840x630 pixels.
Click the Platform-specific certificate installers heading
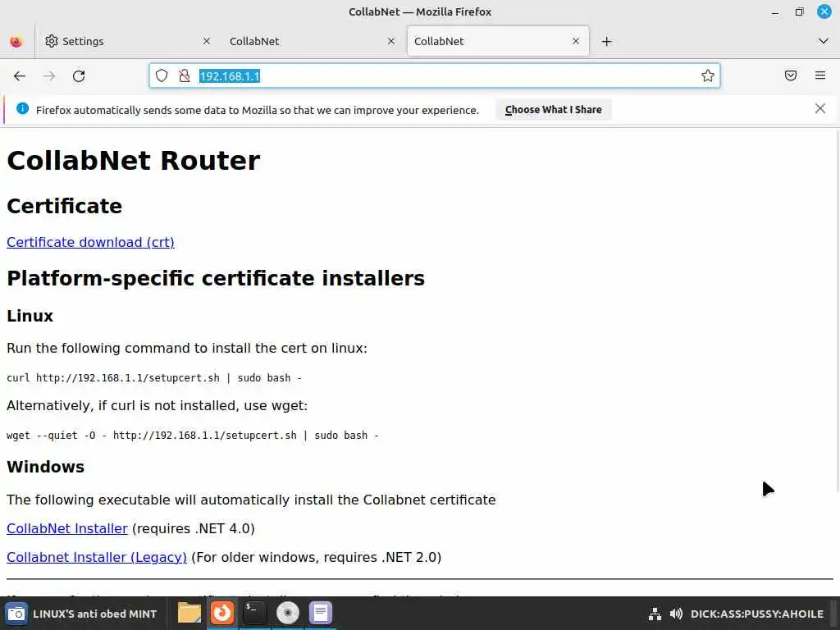[216, 279]
